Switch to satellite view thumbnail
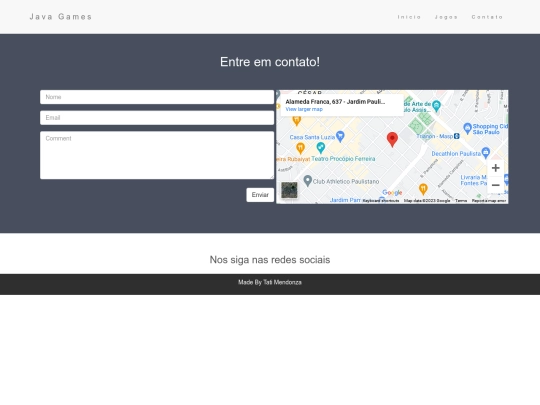This screenshot has width=540, height=405. 289,190
